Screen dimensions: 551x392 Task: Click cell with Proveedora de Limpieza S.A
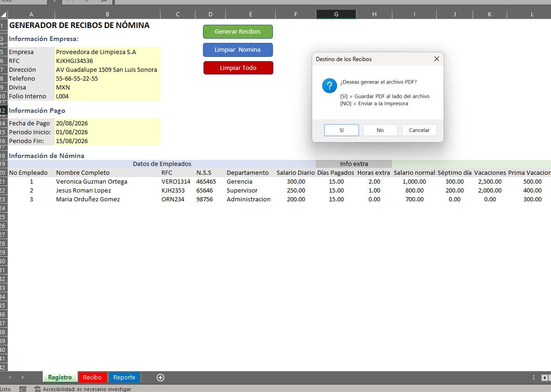click(107, 52)
